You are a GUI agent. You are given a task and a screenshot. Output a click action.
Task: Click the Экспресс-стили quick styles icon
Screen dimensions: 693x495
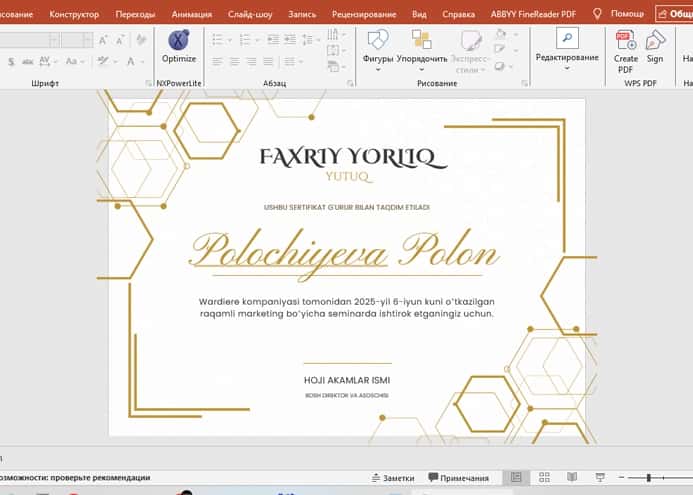(x=471, y=41)
